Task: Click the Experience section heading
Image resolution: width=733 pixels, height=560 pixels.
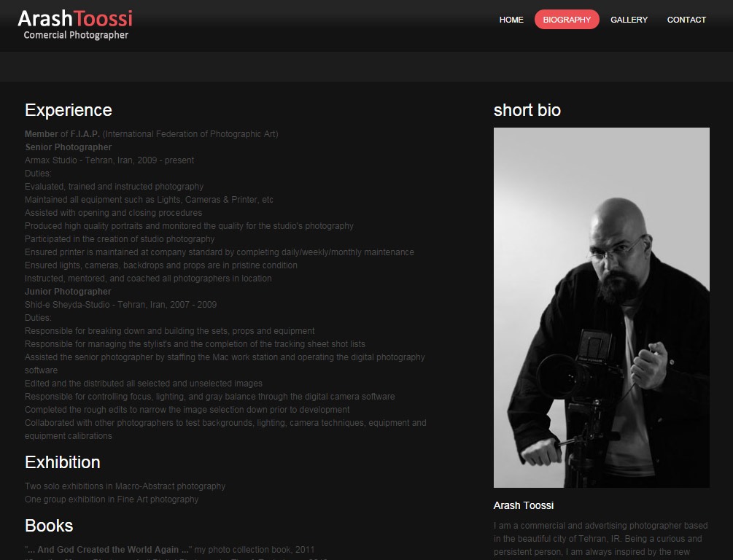Action: click(x=69, y=110)
